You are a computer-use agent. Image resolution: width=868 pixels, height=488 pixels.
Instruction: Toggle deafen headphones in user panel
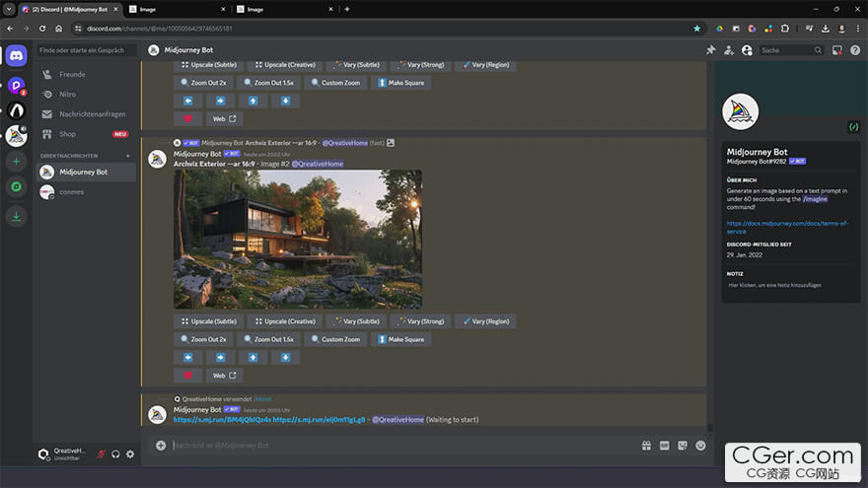coord(115,454)
